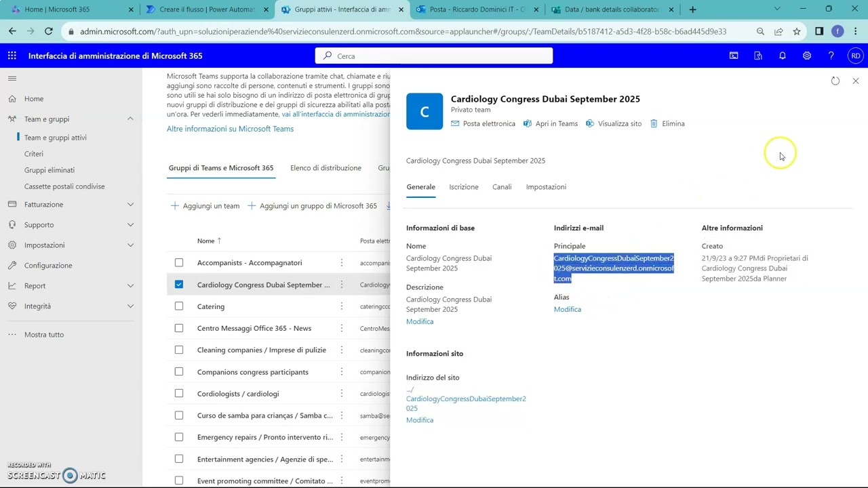Open the RD account avatar
The width and height of the screenshot is (868, 488).
pyautogui.click(x=856, y=56)
